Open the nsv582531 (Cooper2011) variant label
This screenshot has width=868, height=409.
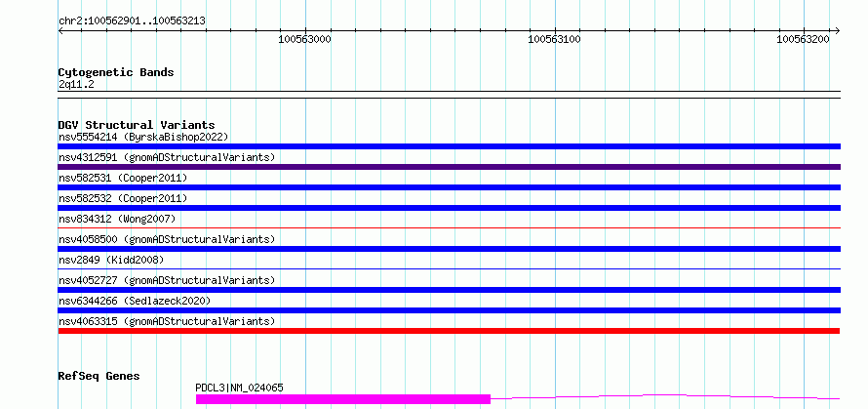123,178
